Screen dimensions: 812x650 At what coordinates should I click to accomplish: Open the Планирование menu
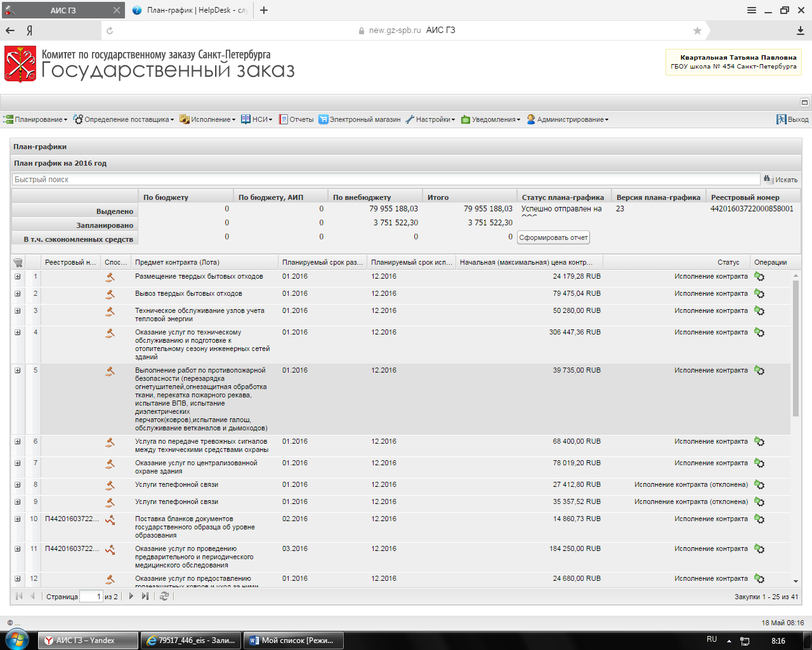(x=36, y=119)
